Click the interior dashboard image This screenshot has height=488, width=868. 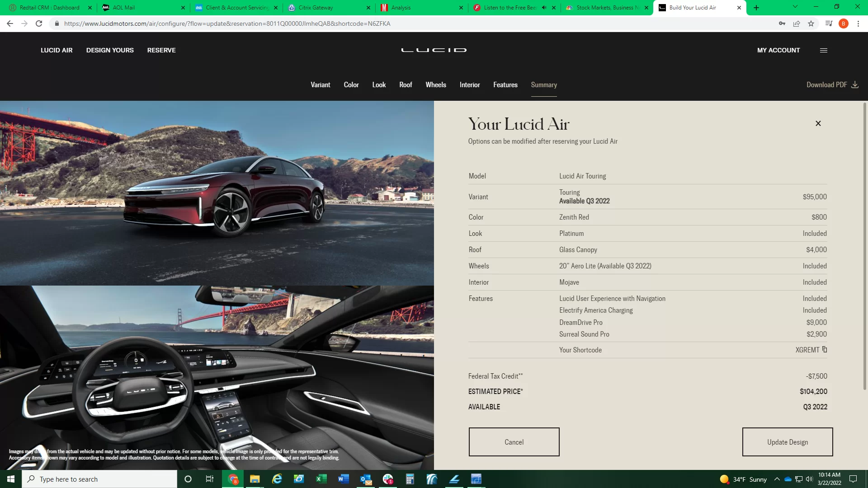pos(217,378)
